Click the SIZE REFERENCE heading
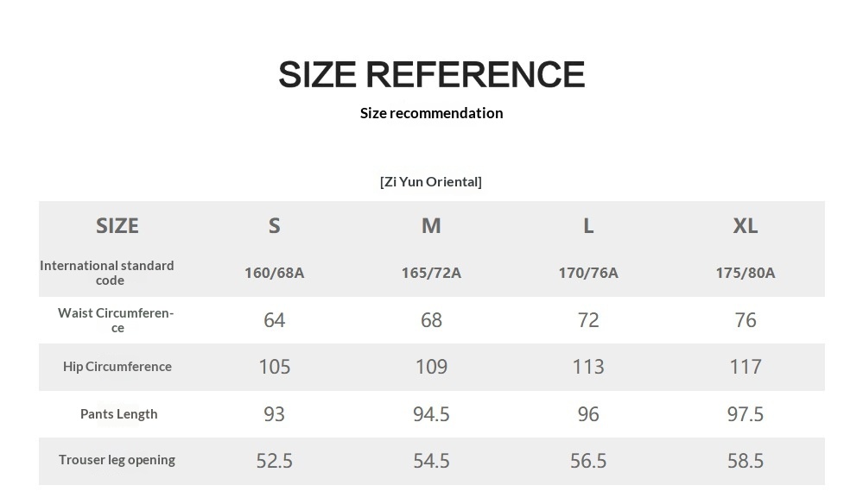The image size is (844, 504). [431, 73]
